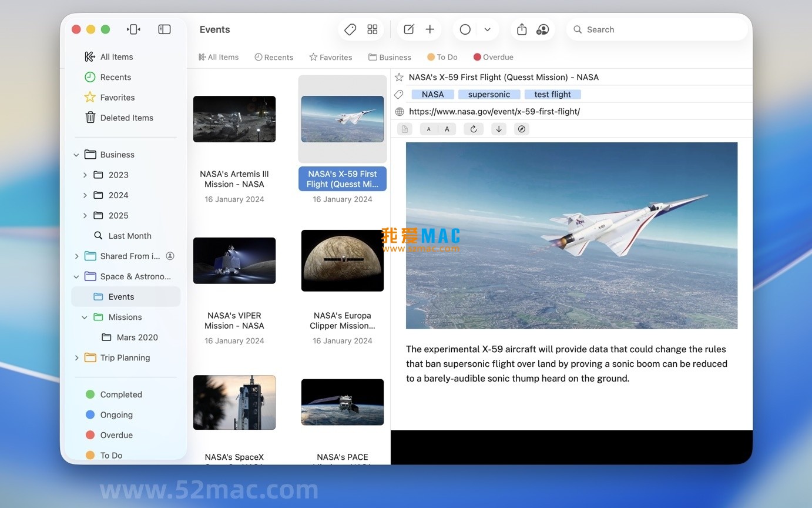Click the status circle toggle in toolbar
The width and height of the screenshot is (812, 508).
[x=465, y=29]
